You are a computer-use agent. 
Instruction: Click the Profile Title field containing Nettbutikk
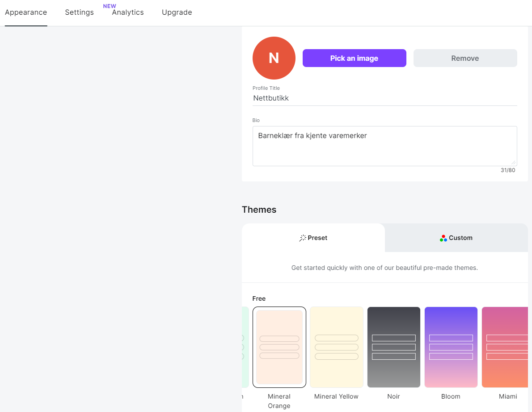384,98
